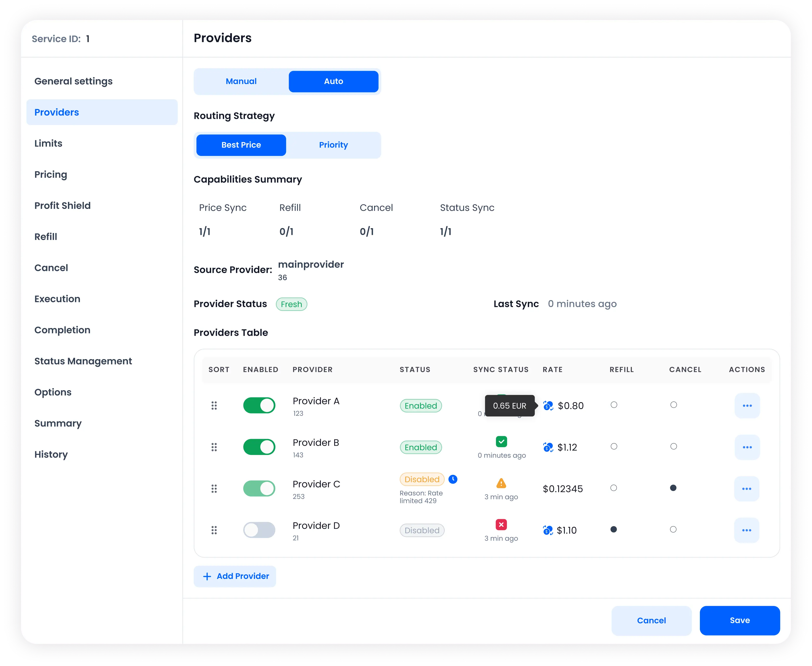
Task: Open the Execution section
Action: [102, 299]
